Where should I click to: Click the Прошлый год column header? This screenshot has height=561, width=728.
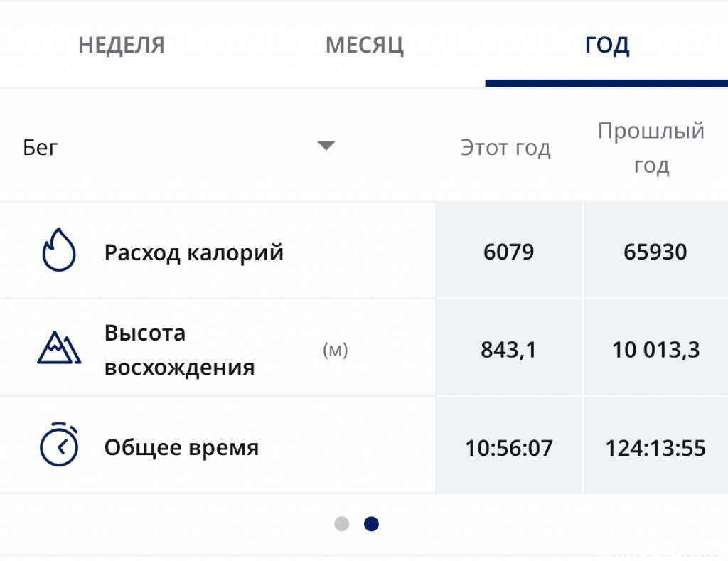point(651,148)
